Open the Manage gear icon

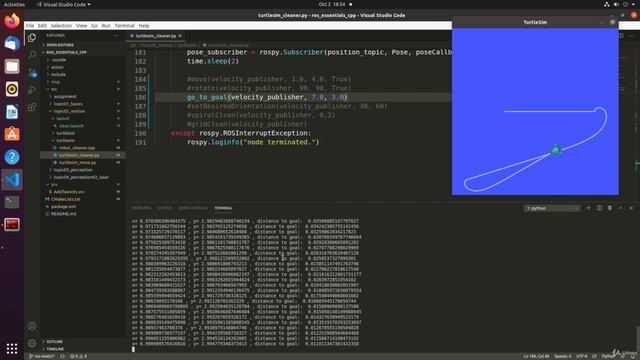32,343
